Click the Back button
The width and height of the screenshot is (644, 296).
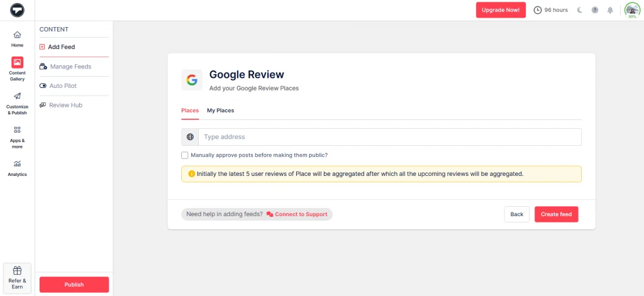tap(516, 214)
